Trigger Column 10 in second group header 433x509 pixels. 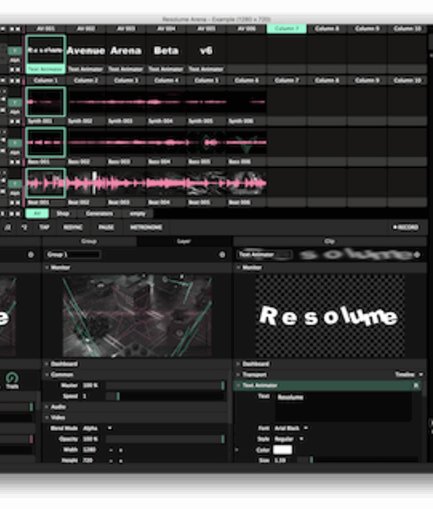pos(407,80)
